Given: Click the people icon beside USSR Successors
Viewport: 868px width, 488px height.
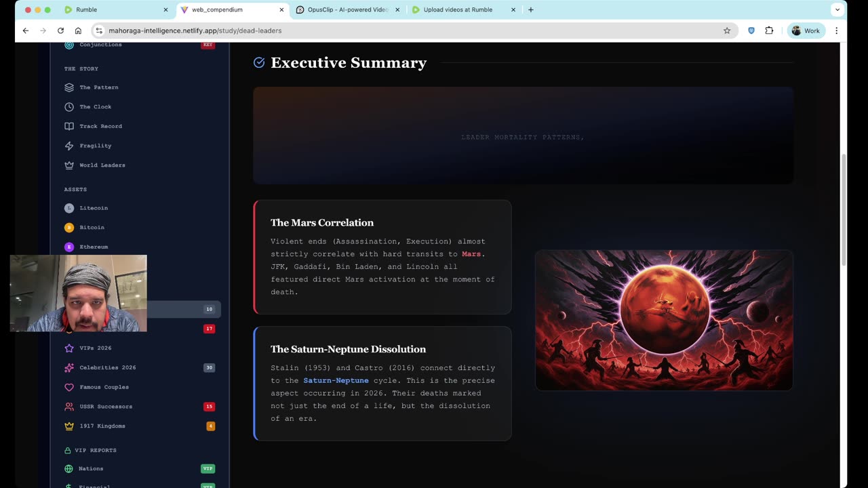Looking at the screenshot, I should click(x=69, y=407).
